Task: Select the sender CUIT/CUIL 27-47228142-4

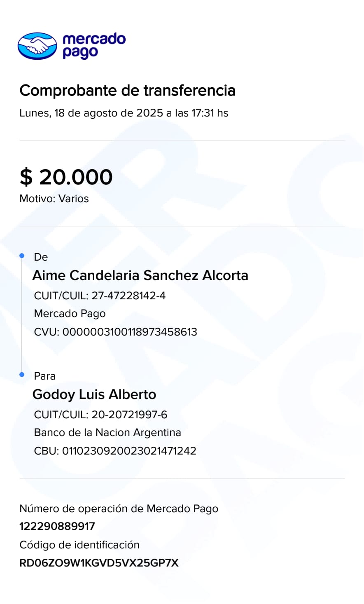Action: tap(100, 296)
